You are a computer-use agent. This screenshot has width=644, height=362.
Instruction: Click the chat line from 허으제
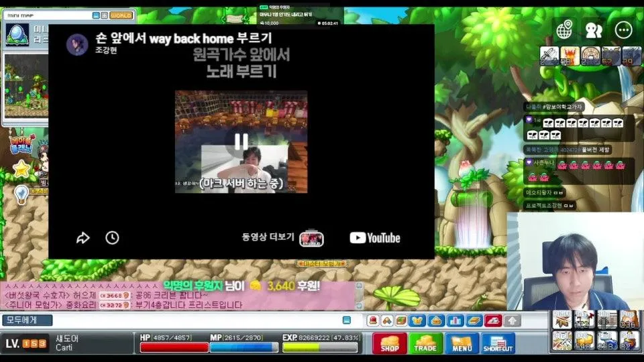click(x=106, y=295)
